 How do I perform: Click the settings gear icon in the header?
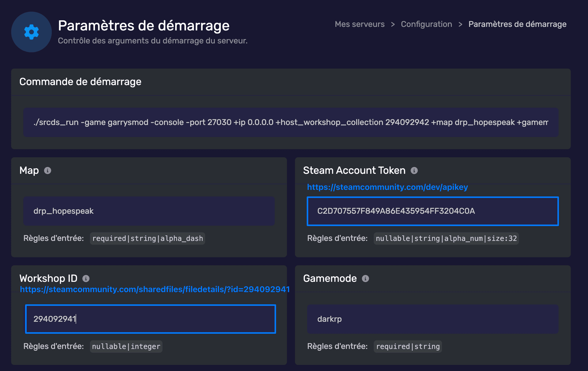(x=31, y=32)
